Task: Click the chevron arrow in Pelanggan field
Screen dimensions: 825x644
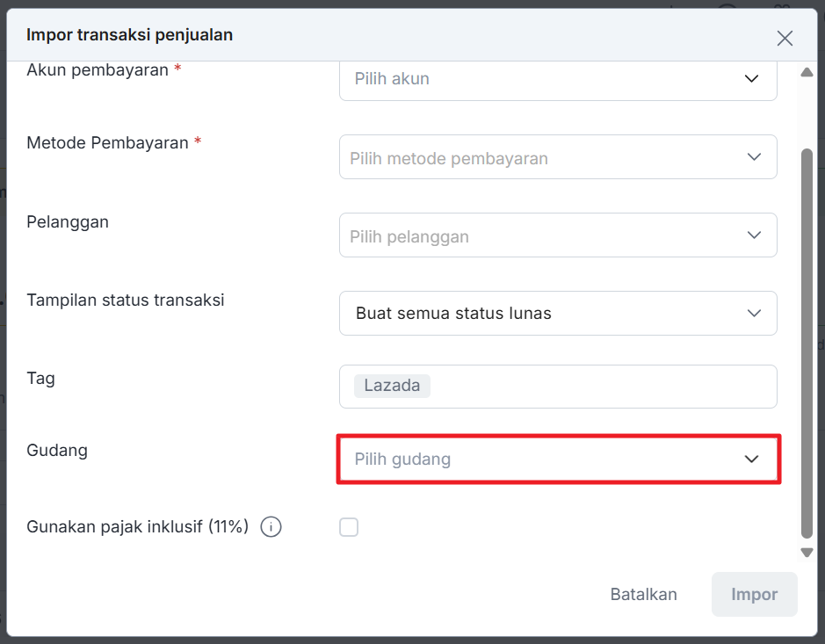Action: (754, 235)
